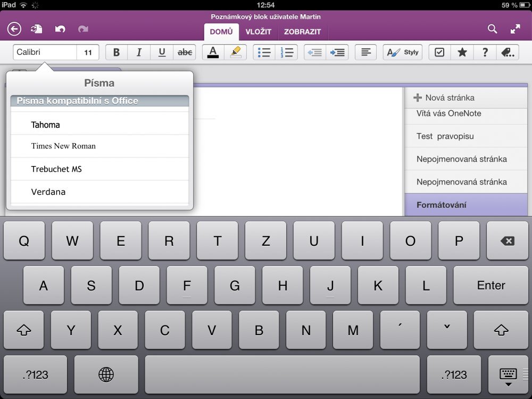Apply strikethrough formatting

pos(184,52)
